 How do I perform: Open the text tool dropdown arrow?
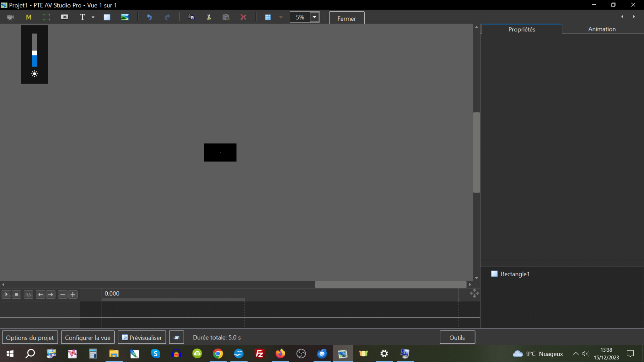[x=93, y=17]
